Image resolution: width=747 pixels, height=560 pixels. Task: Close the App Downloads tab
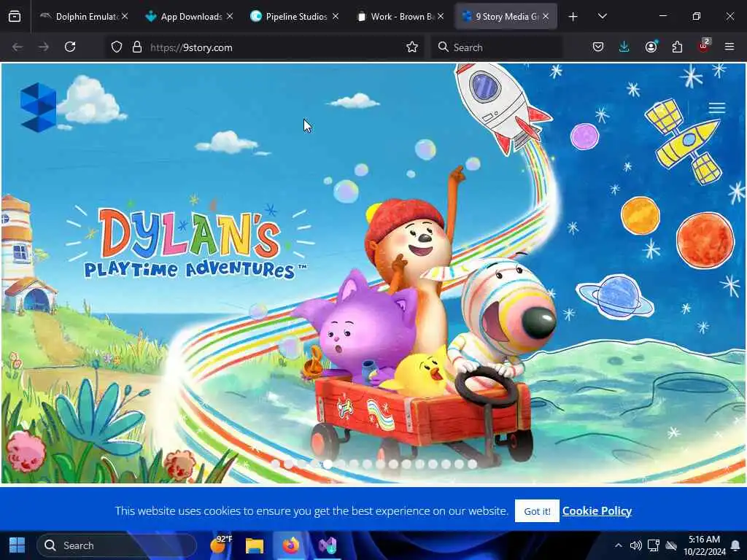pyautogui.click(x=230, y=16)
